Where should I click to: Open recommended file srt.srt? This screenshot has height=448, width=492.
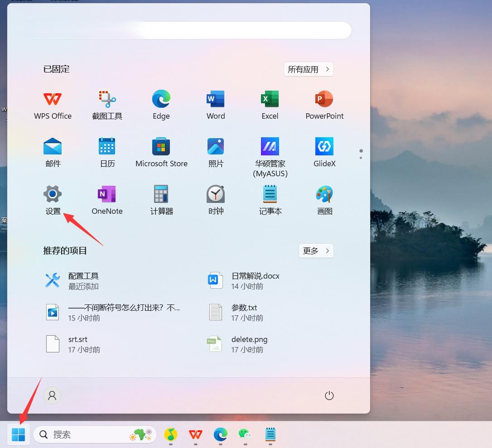pos(73,344)
